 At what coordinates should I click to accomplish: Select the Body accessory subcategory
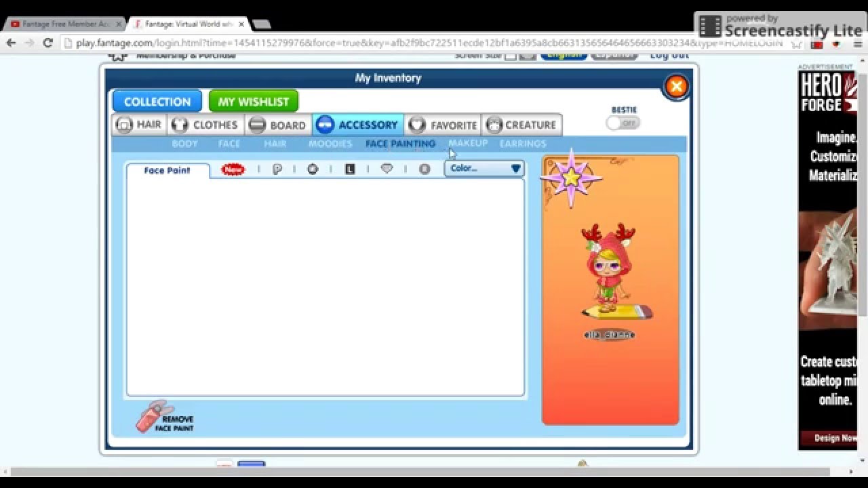click(x=184, y=144)
